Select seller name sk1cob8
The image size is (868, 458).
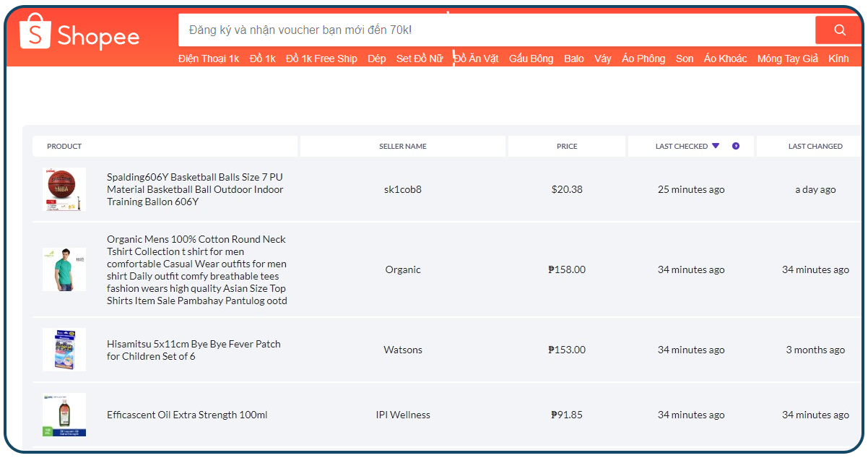point(403,189)
